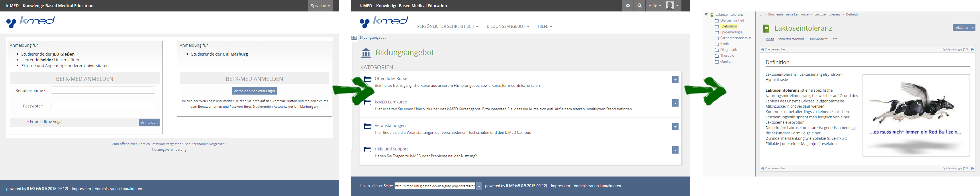Open the Sprache dropdown

pos(320,6)
